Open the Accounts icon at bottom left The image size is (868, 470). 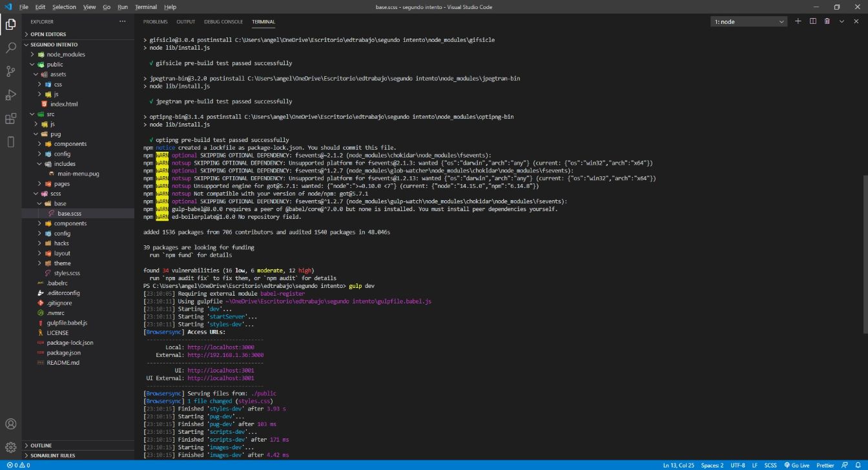[x=10, y=424]
